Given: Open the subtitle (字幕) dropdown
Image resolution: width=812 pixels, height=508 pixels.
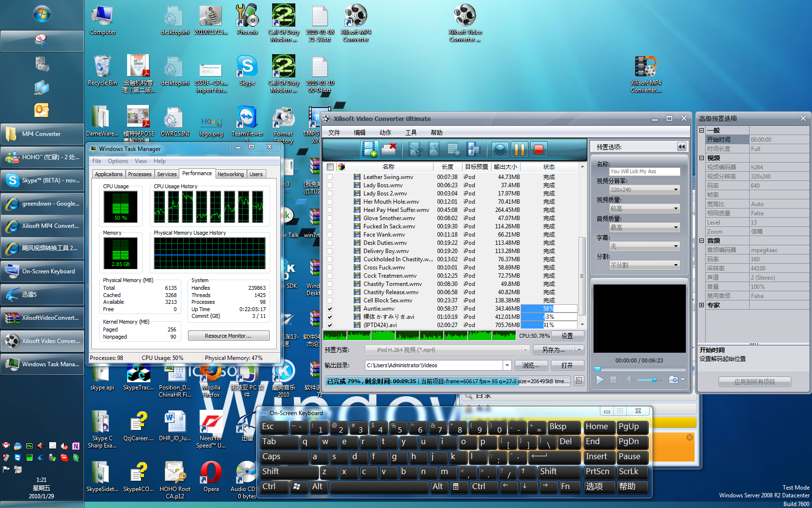Looking at the screenshot, I should click(644, 246).
